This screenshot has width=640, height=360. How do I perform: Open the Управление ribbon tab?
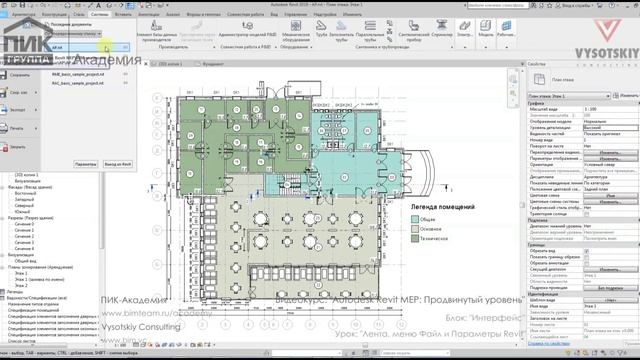click(296, 14)
